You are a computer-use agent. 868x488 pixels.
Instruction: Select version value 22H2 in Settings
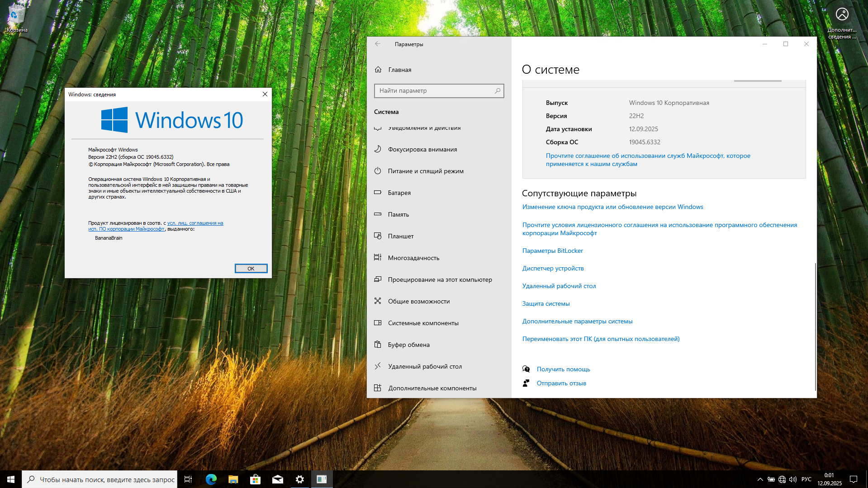[x=636, y=116]
